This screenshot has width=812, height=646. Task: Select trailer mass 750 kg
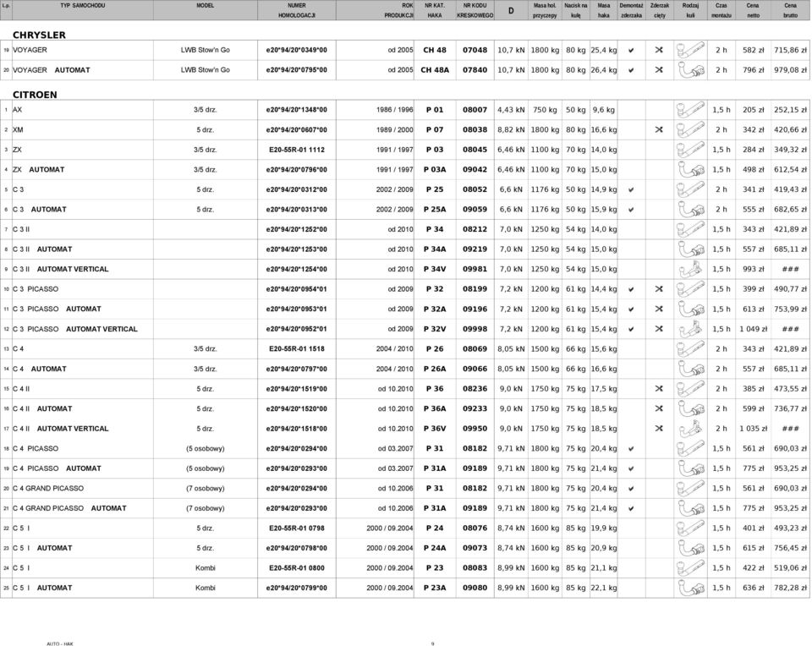(x=545, y=110)
